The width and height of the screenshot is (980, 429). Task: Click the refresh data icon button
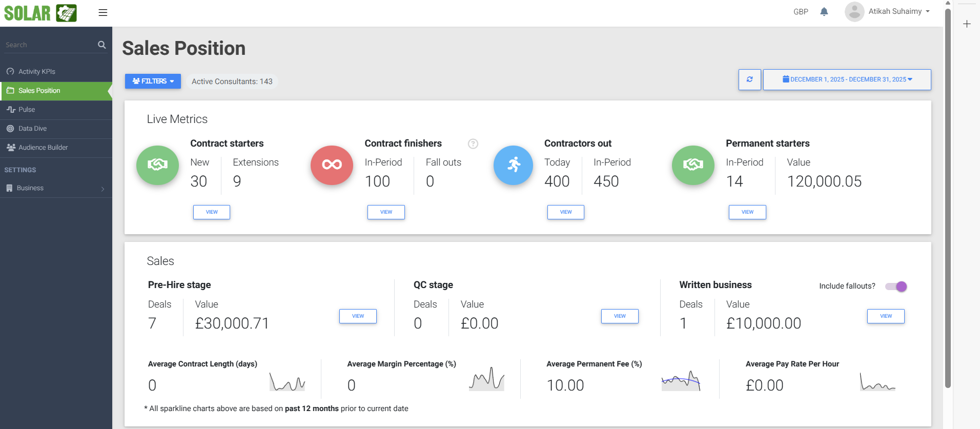749,79
